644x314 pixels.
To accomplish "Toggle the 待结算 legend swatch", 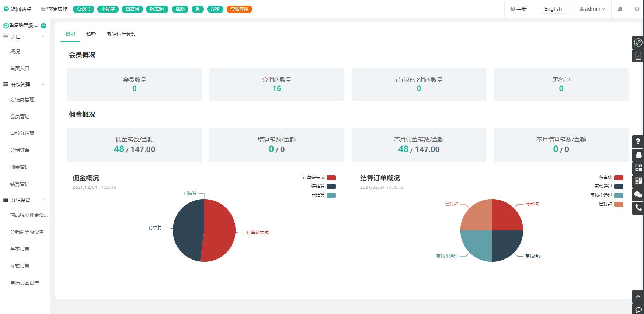I will [x=331, y=187].
